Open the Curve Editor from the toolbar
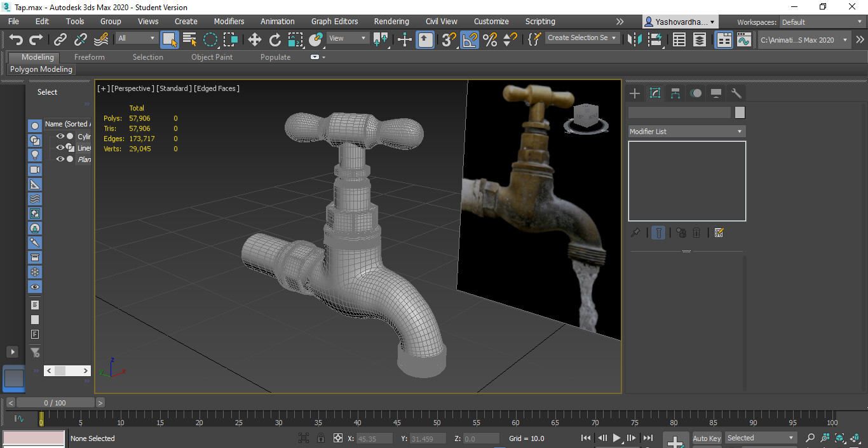 click(743, 39)
